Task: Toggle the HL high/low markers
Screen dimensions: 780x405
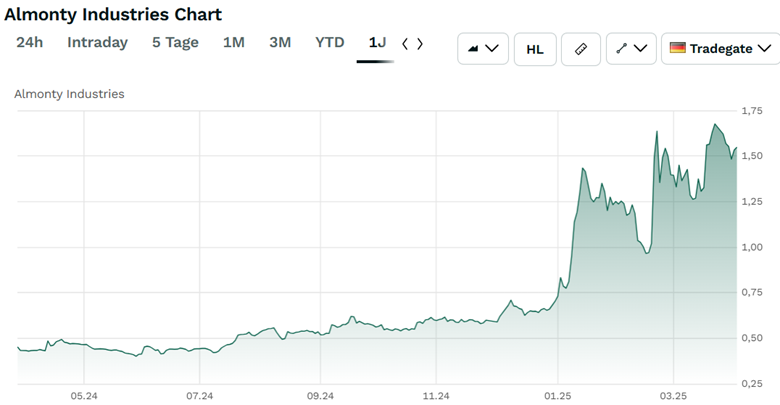Action: 535,48
